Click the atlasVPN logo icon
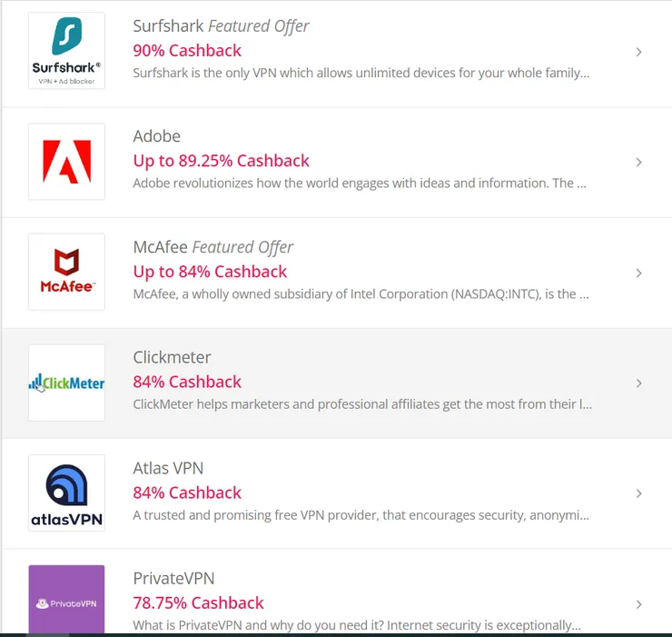 [x=66, y=493]
